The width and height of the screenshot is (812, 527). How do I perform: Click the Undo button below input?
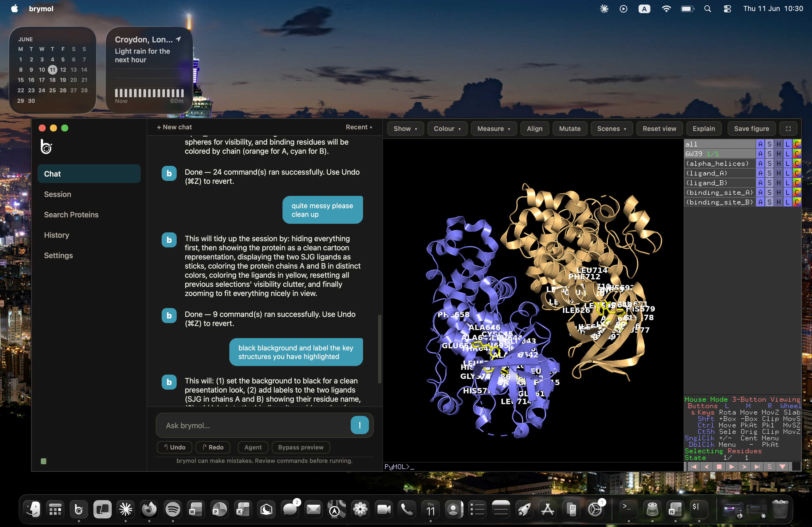click(x=174, y=447)
